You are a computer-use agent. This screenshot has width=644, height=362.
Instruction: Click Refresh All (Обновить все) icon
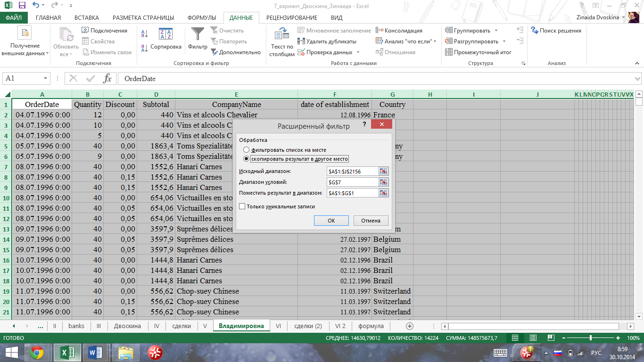(x=66, y=41)
